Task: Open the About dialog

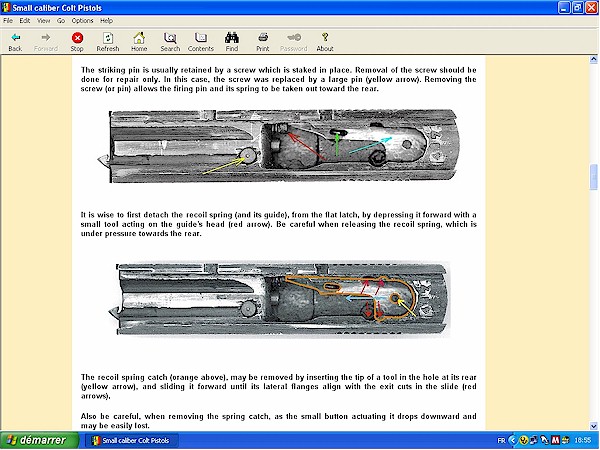Action: [325, 42]
